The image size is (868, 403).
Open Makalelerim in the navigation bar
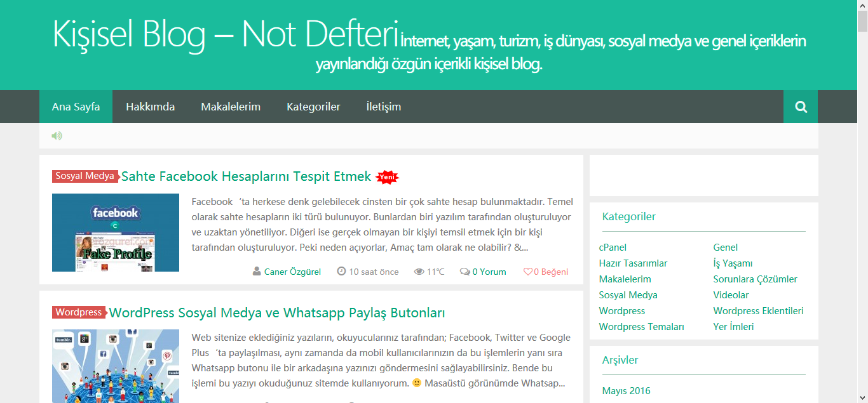231,107
